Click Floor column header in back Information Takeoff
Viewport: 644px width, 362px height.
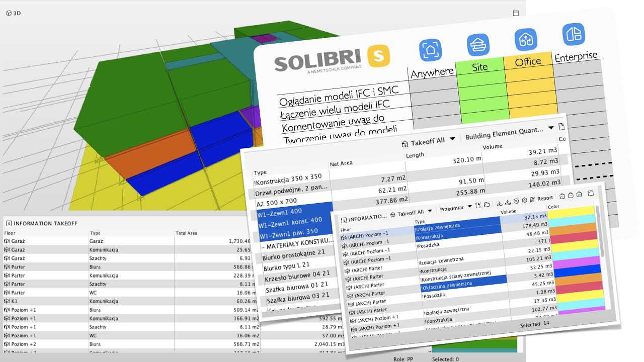tap(10, 233)
